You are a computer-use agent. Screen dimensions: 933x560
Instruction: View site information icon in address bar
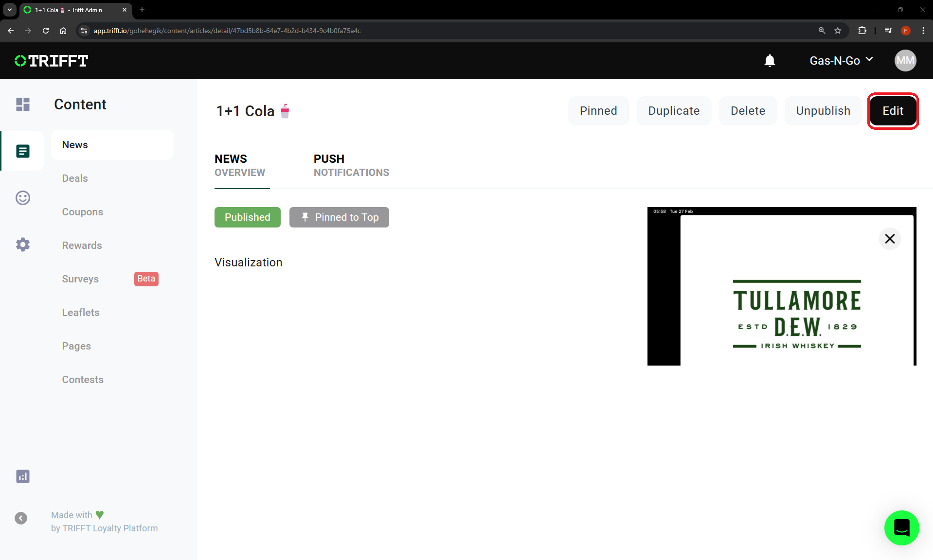click(x=84, y=31)
